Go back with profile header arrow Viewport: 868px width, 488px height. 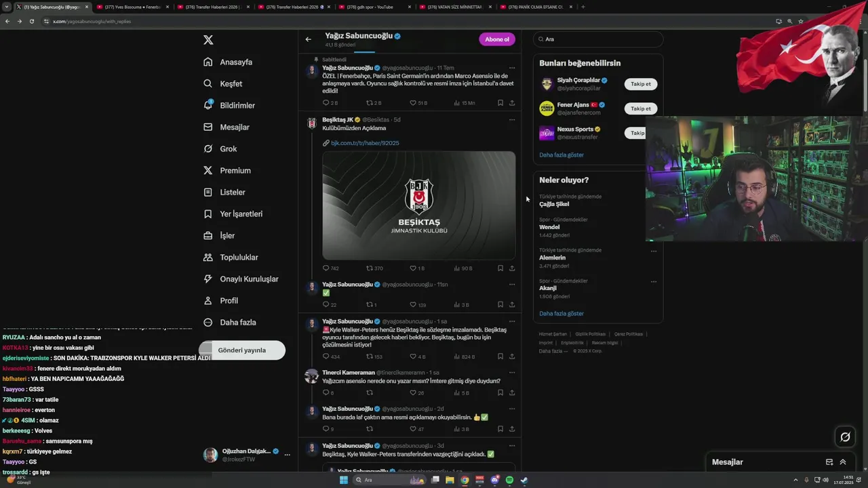[308, 39]
